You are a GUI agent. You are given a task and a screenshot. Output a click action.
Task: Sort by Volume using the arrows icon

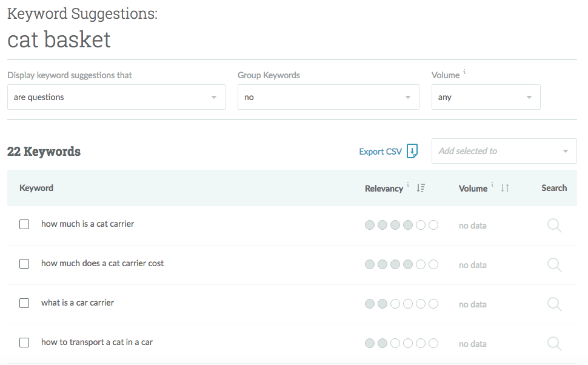(505, 189)
